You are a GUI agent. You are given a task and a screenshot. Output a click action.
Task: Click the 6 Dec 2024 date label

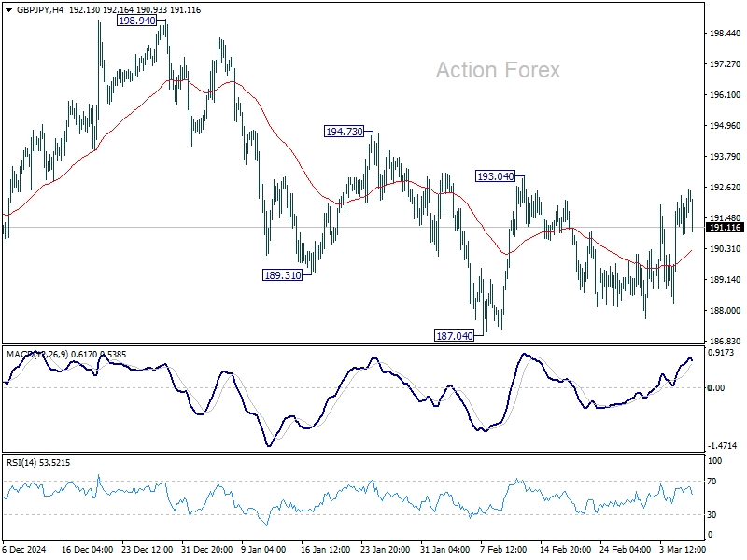(24, 549)
